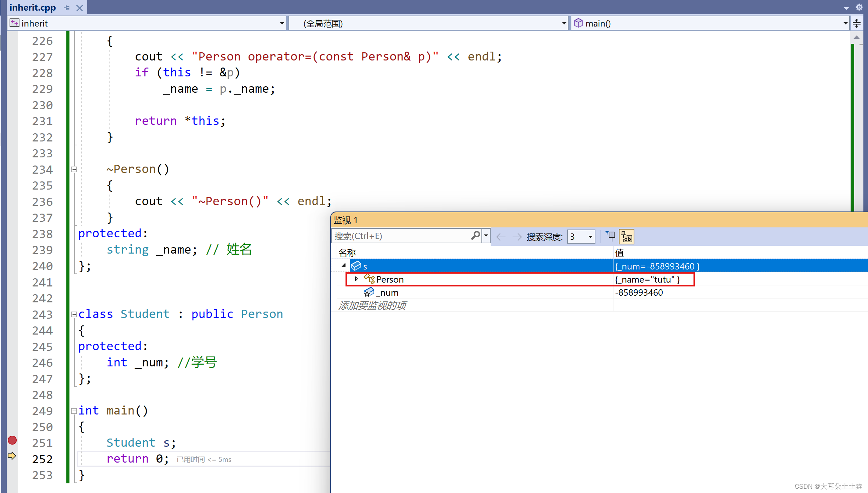
Task: Click the main() cube icon in navigation bar
Action: [578, 23]
